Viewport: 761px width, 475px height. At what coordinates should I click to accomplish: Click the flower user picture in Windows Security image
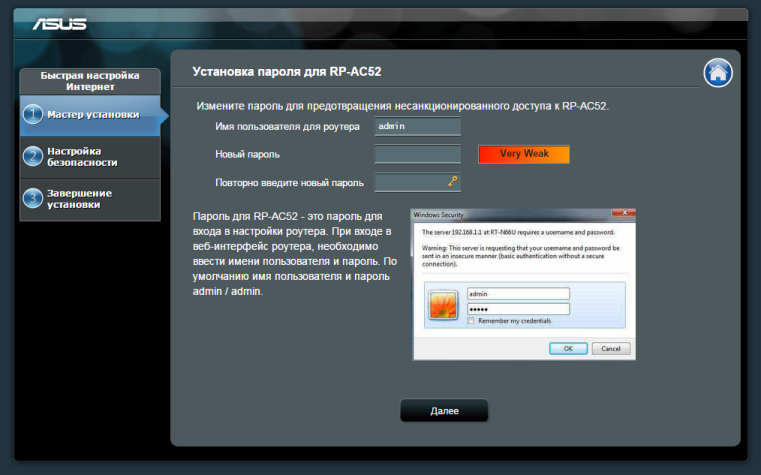click(443, 305)
